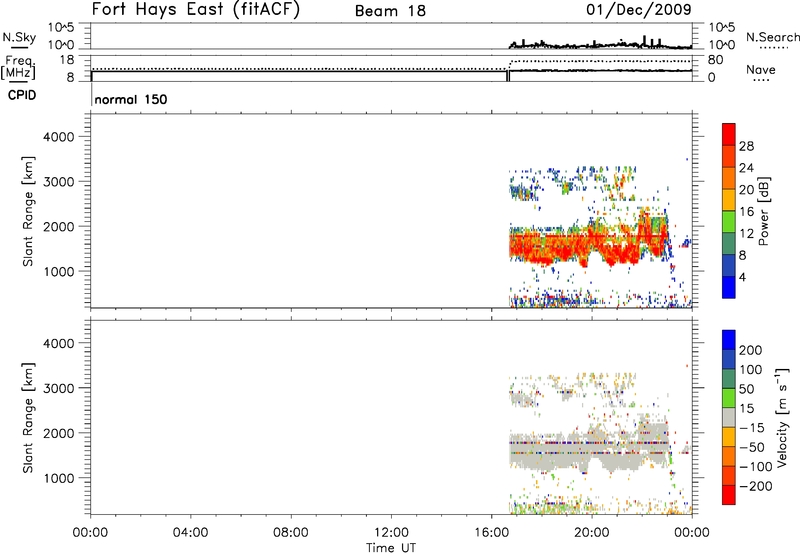This screenshot has height=554, width=800.
Task: Click the 'Fort Hays East (fitACF)' title
Action: pos(196,9)
